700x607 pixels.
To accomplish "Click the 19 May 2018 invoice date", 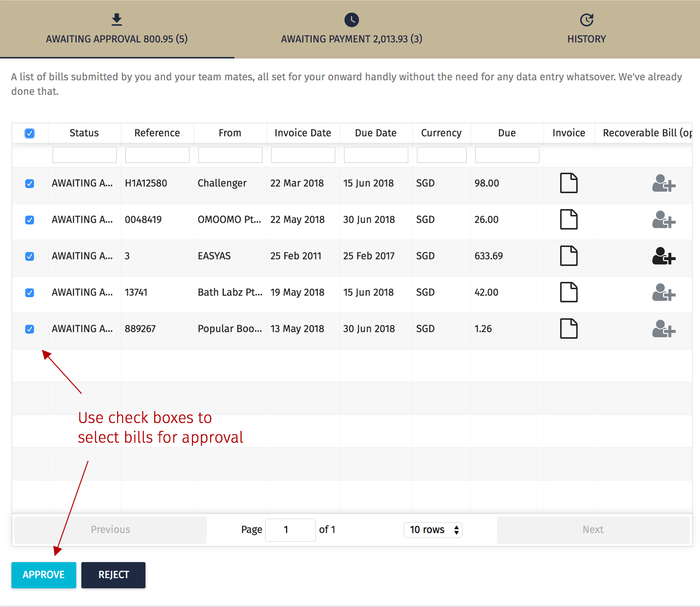I will click(x=297, y=292).
